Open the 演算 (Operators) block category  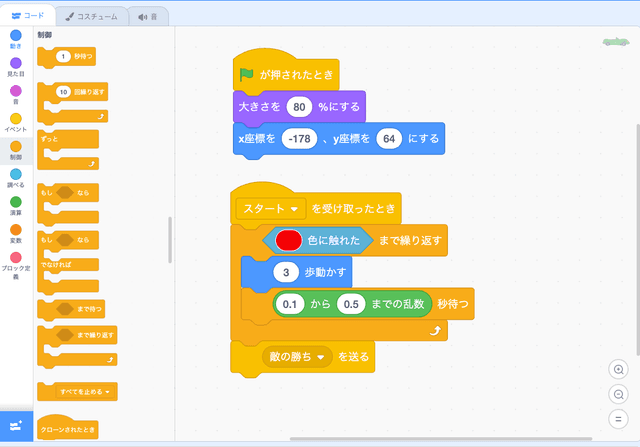point(16,202)
